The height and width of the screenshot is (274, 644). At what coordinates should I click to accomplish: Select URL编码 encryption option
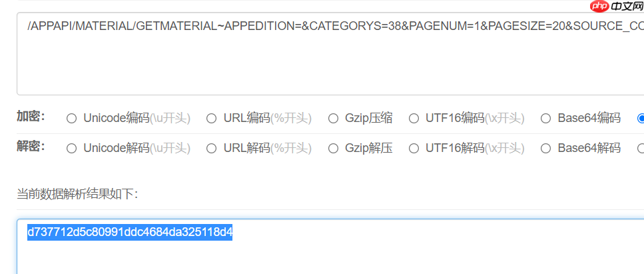point(212,119)
